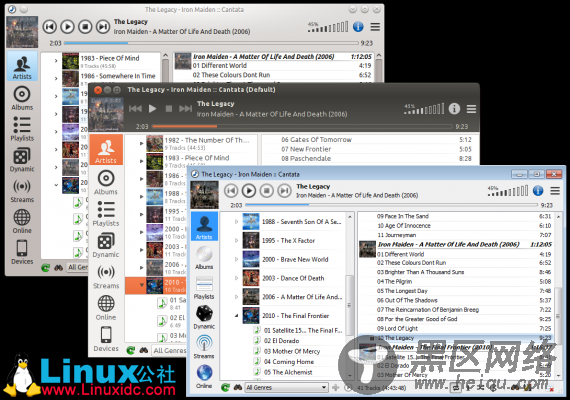Click the green refresh icon in the front window
Viewport: 570px width, 400px height.
click(x=225, y=387)
